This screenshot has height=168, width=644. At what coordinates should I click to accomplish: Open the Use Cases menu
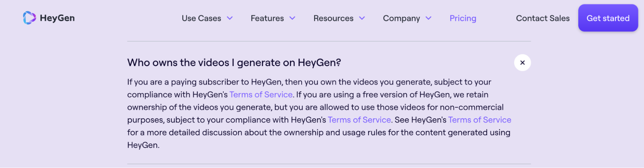pos(201,18)
